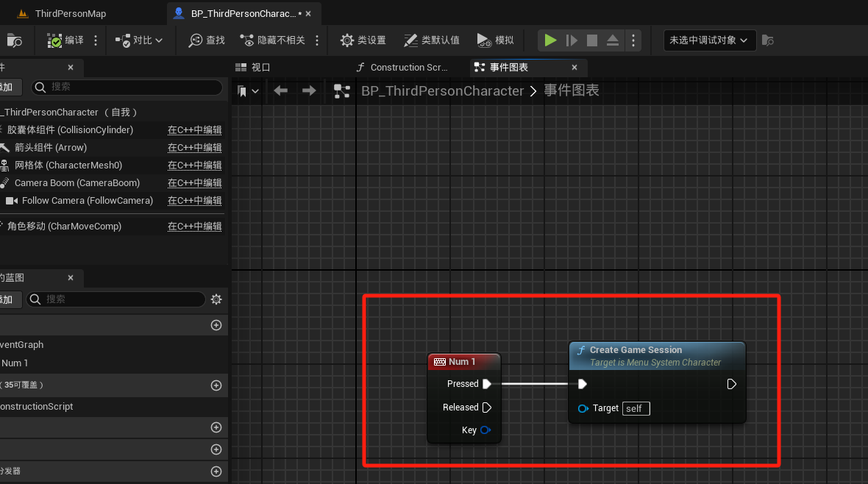Viewport: 868px width, 484px height.
Task: Click the frame skip playback button
Action: pyautogui.click(x=572, y=40)
